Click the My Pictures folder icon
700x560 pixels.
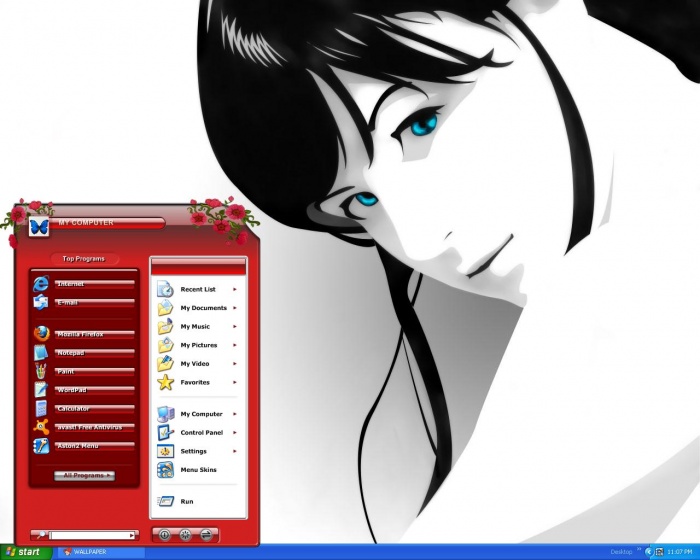click(165, 345)
